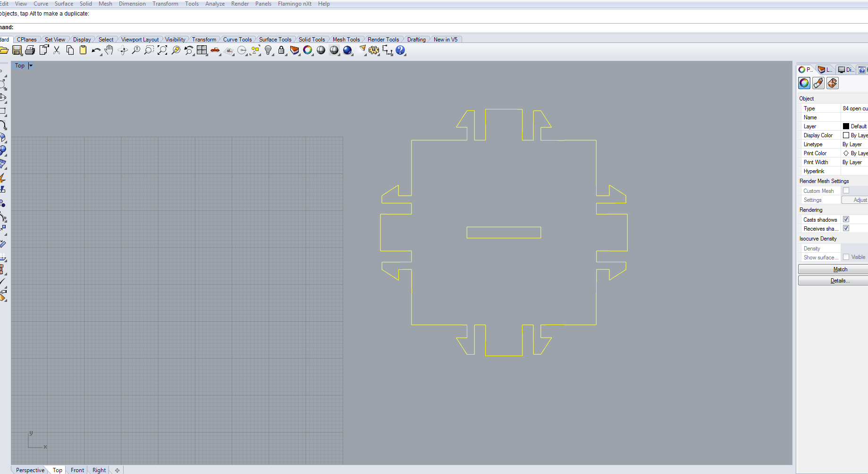Toggle the Casts shadows checkbox
The width and height of the screenshot is (868, 474).
point(846,219)
